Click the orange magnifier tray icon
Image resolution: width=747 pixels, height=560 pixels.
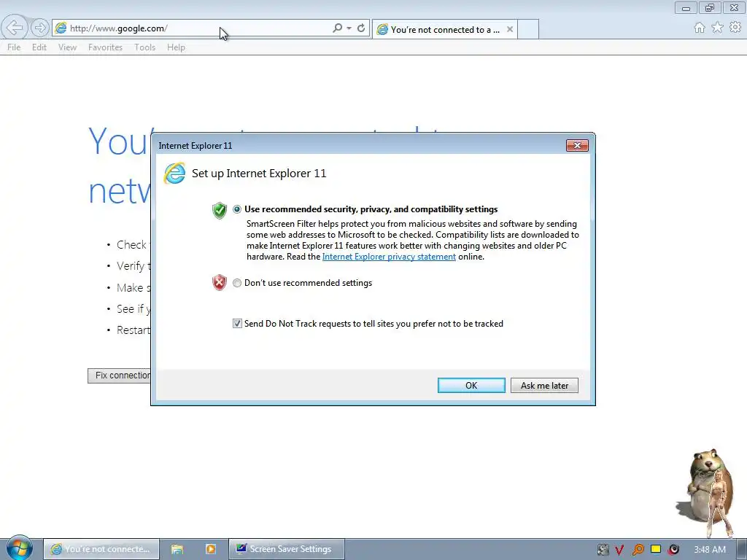pyautogui.click(x=638, y=550)
